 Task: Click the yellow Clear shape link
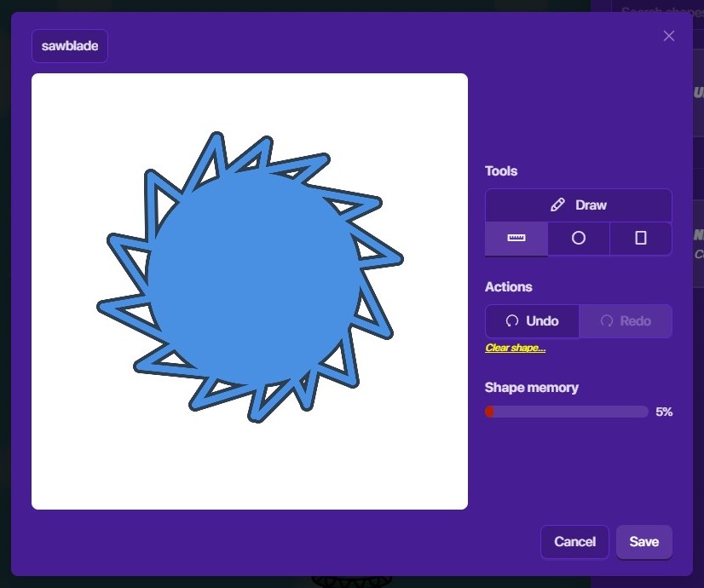[515, 348]
